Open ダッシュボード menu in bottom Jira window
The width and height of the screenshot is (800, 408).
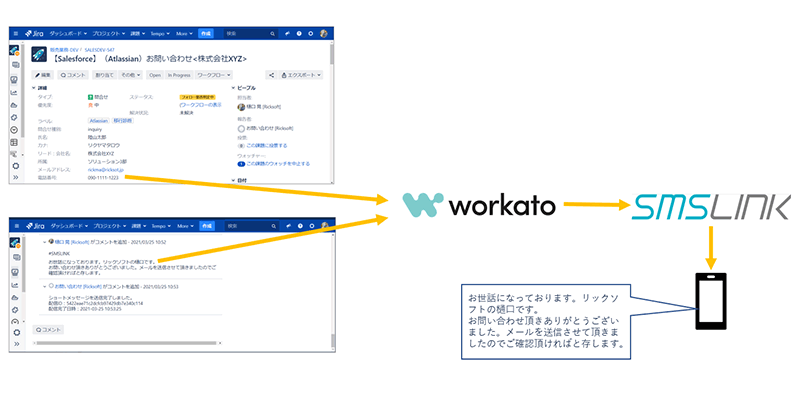(69, 226)
